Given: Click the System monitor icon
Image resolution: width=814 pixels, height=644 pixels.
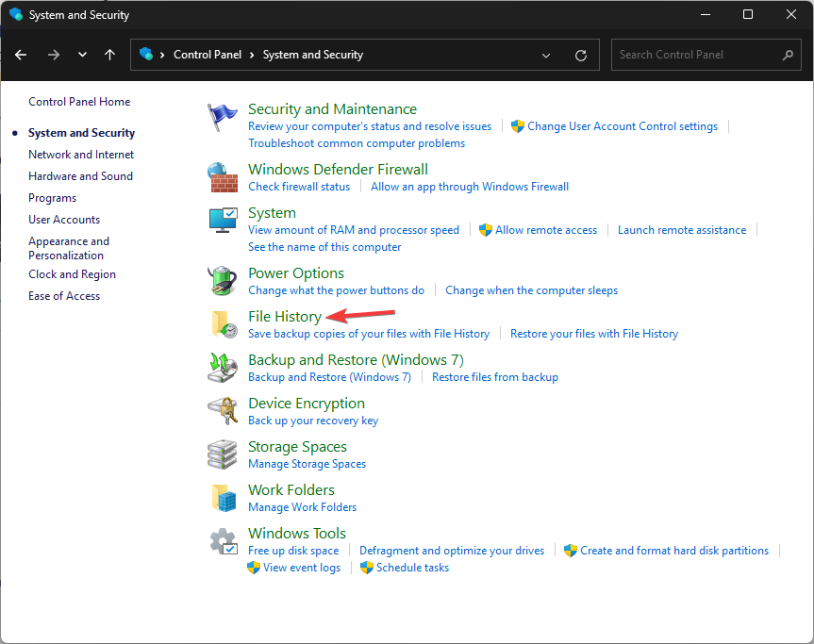Looking at the screenshot, I should [x=223, y=222].
